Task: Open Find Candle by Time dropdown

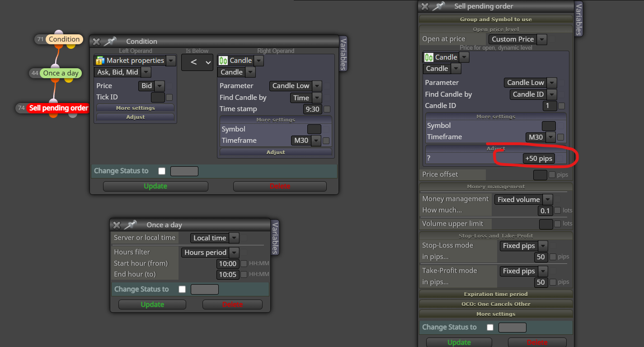Action: click(317, 98)
